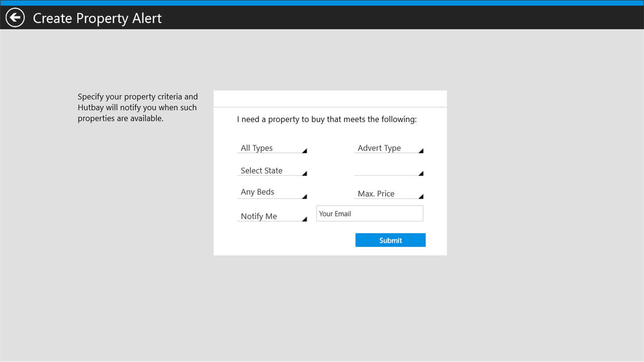Open the blank dropdown beside Select State

[x=385, y=171]
